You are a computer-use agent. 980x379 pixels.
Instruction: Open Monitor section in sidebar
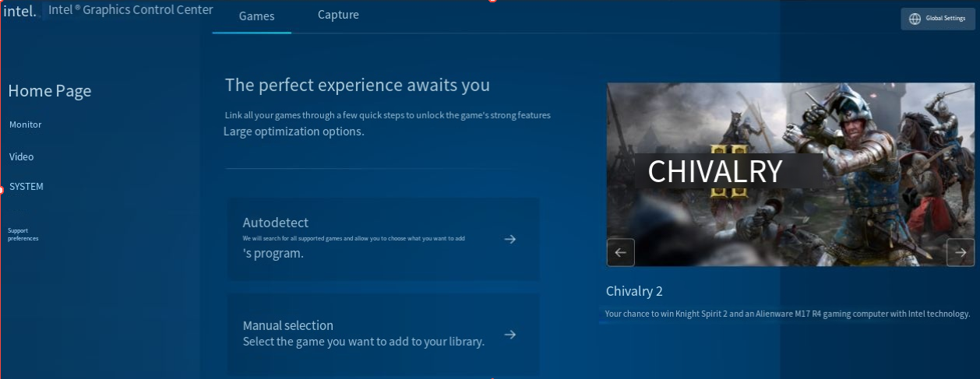(x=26, y=125)
